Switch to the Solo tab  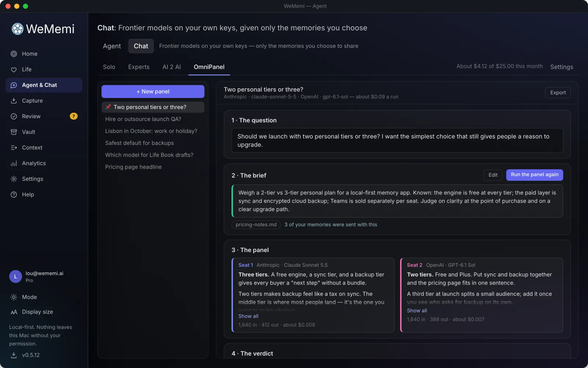point(109,67)
